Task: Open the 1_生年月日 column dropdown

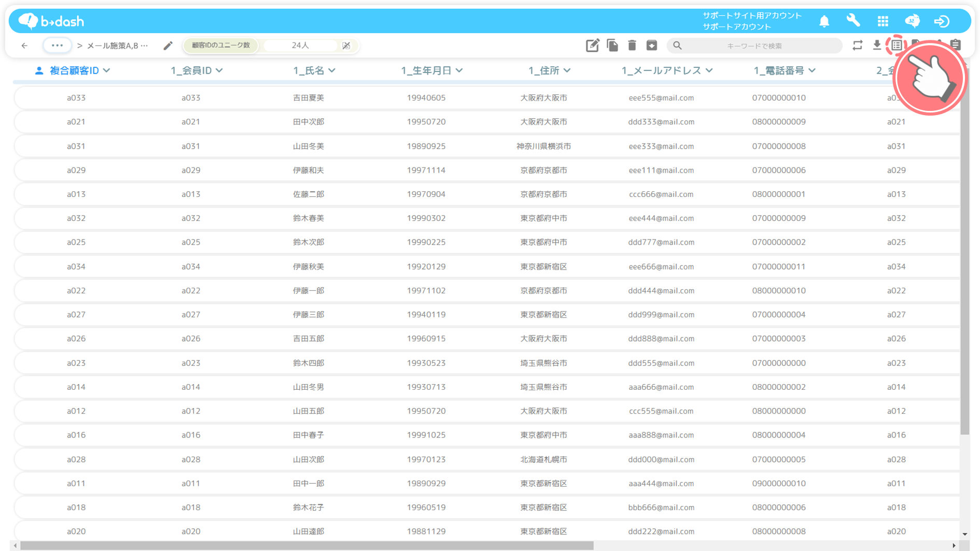Action: click(459, 70)
